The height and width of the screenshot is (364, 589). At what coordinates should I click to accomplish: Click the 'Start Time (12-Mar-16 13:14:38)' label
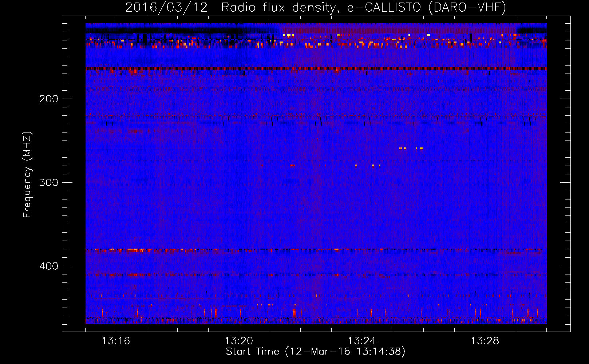[316, 352]
